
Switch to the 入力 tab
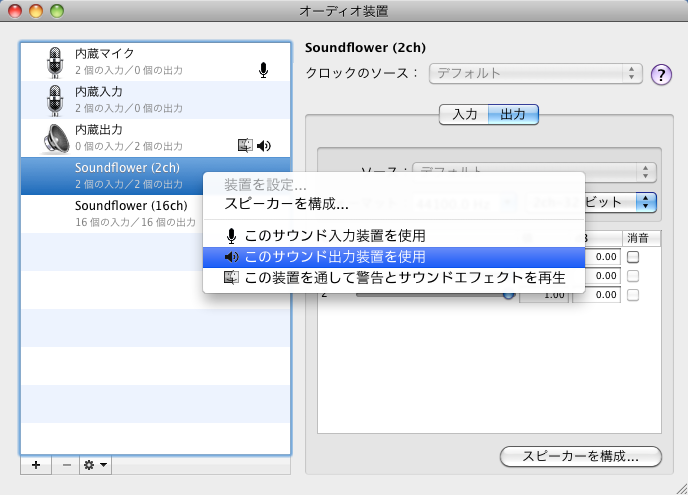464,115
